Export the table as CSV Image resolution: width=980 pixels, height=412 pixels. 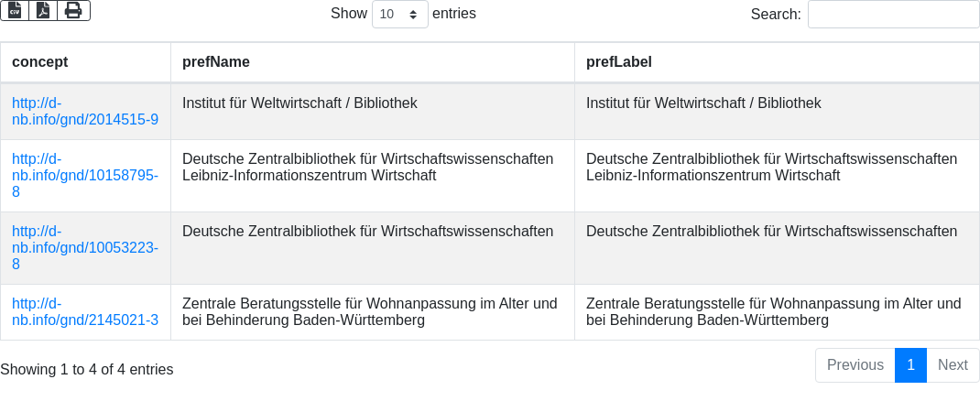[x=15, y=11]
